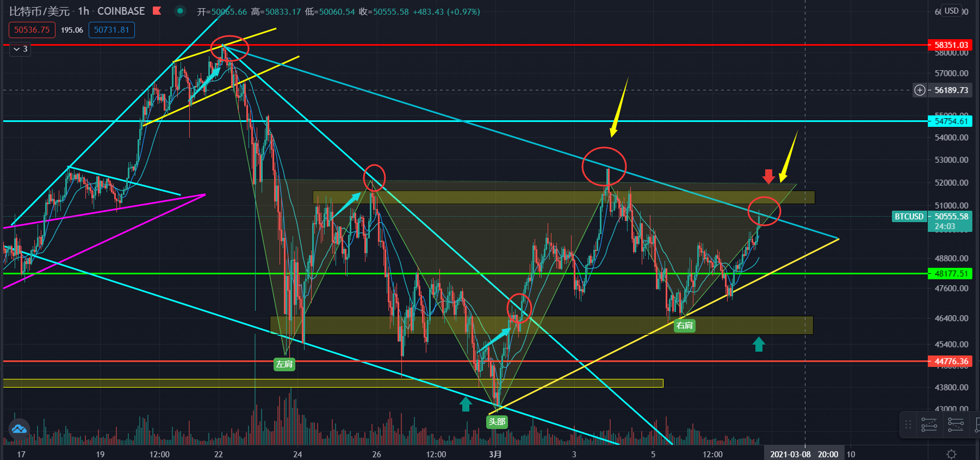
Task: Click the buy price button 50731.81
Action: [111, 30]
